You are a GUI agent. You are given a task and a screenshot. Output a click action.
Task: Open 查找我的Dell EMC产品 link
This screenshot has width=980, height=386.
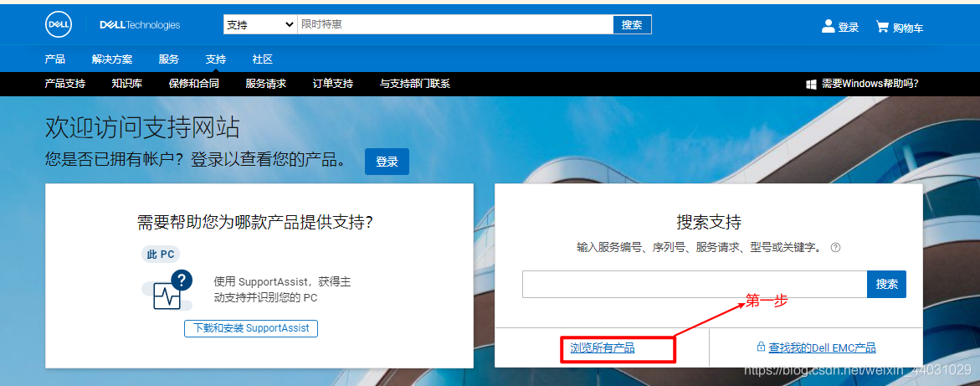coord(823,347)
